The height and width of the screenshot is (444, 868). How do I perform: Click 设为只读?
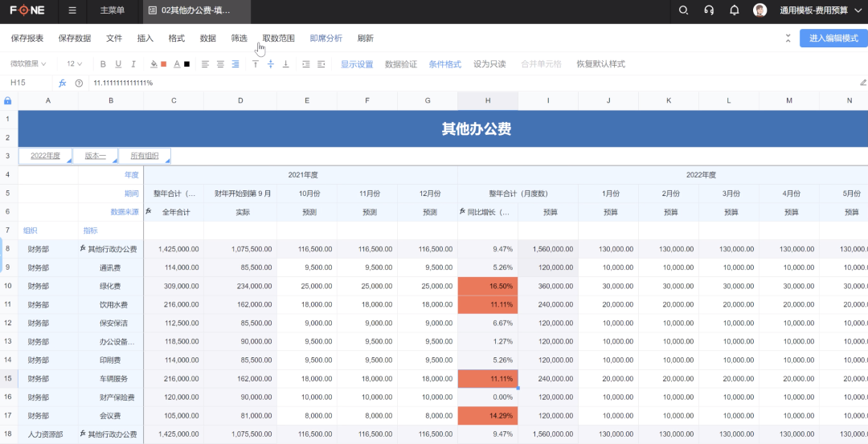pyautogui.click(x=489, y=64)
